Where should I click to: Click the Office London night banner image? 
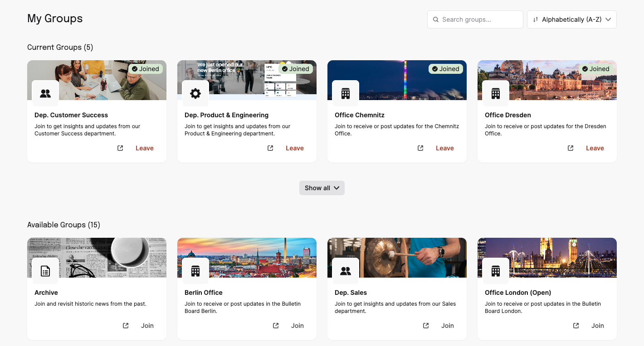point(547,258)
